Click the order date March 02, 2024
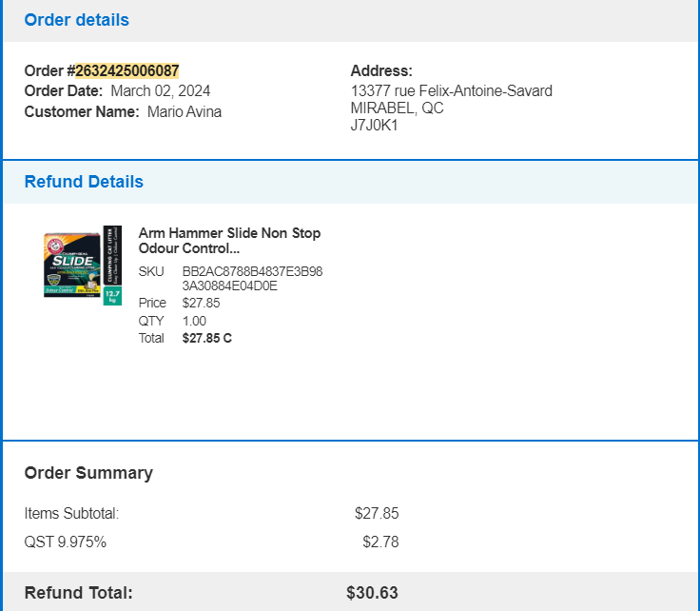 tap(161, 90)
